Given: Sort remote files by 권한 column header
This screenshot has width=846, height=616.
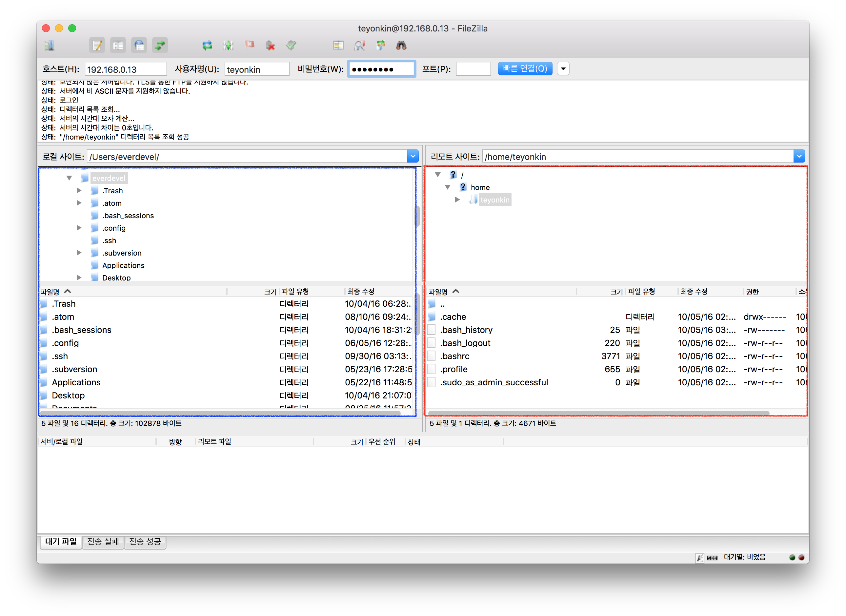Looking at the screenshot, I should pyautogui.click(x=769, y=291).
